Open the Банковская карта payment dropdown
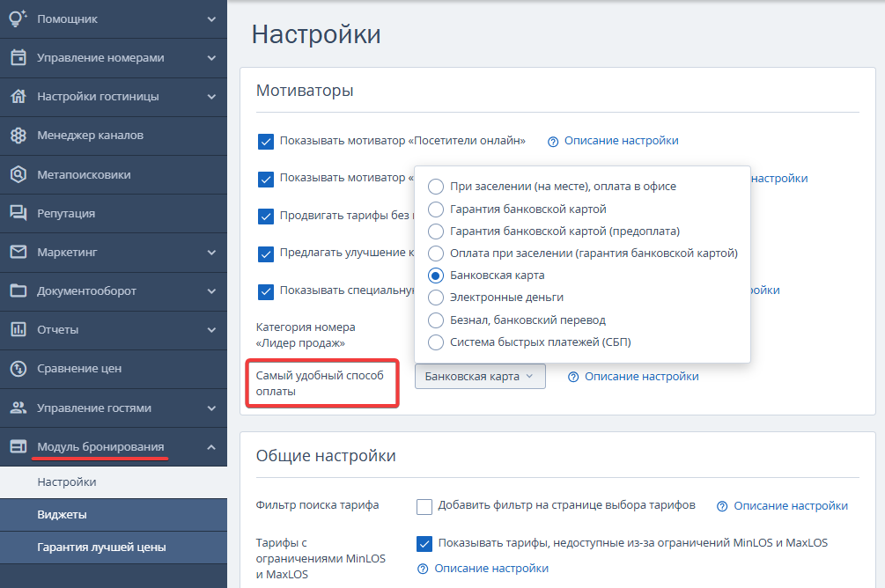Image resolution: width=885 pixels, height=588 pixels. (x=480, y=377)
